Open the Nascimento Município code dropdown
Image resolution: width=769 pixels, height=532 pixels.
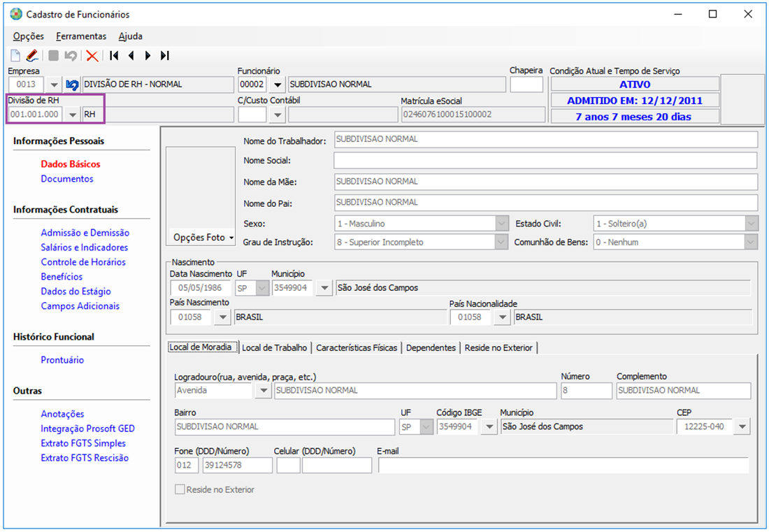324,288
